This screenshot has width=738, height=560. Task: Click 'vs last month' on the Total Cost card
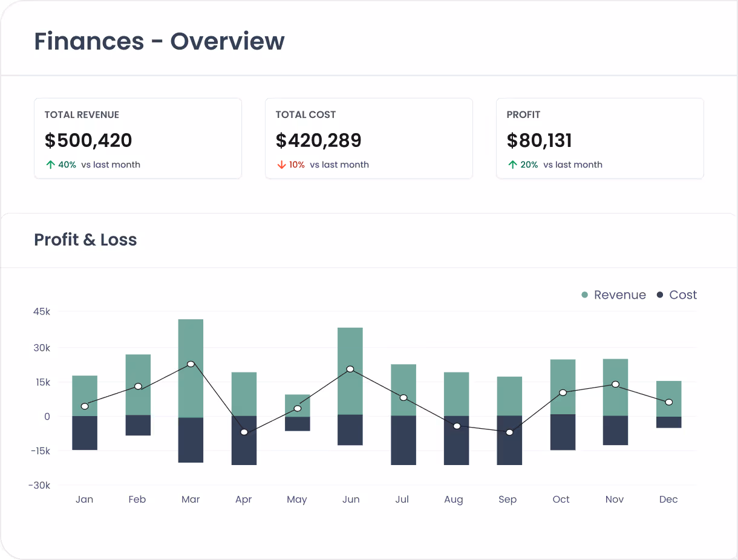click(339, 164)
